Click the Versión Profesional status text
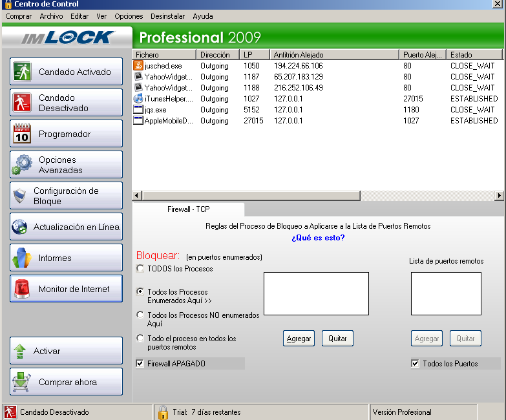506x420 pixels. pyautogui.click(x=402, y=412)
